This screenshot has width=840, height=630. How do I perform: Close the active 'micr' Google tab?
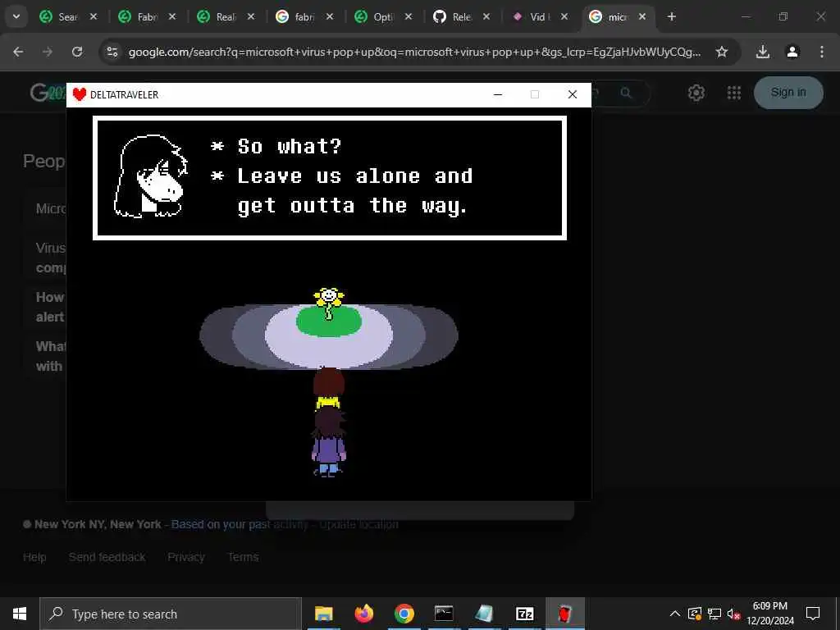click(642, 16)
